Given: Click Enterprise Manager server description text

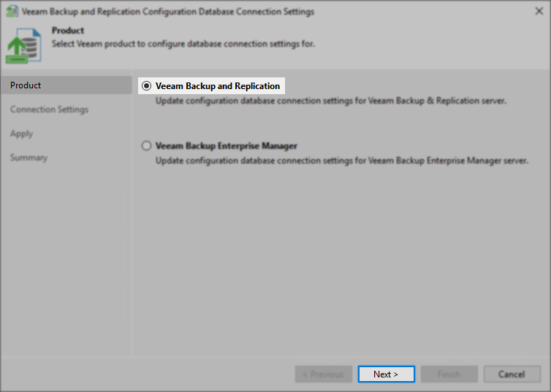Looking at the screenshot, I should coord(342,161).
